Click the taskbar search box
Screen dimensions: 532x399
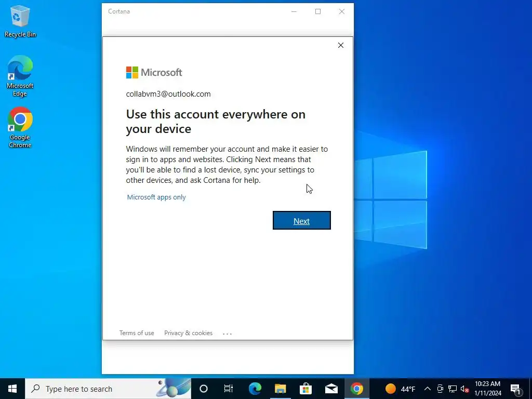(x=108, y=389)
